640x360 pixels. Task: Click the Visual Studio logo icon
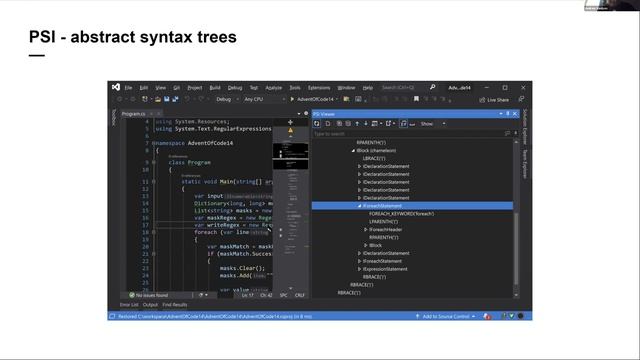click(x=116, y=87)
